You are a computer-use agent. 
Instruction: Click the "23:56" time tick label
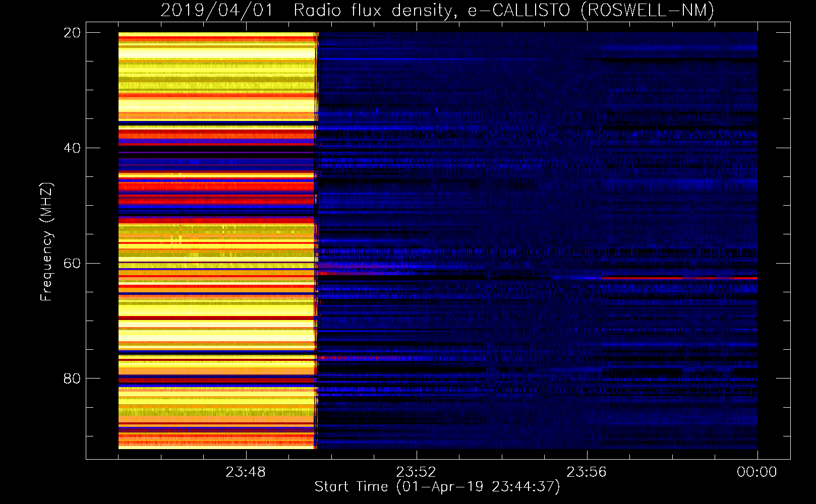tap(587, 472)
